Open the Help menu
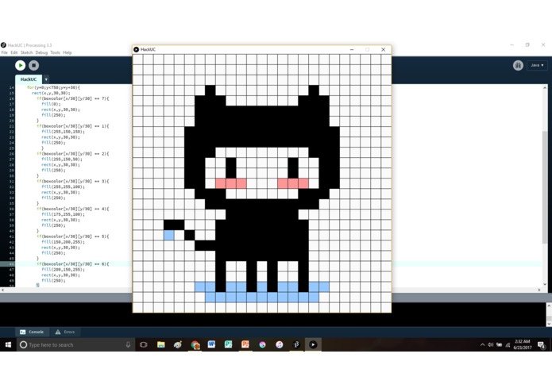This screenshot has width=552, height=392. coord(68,52)
